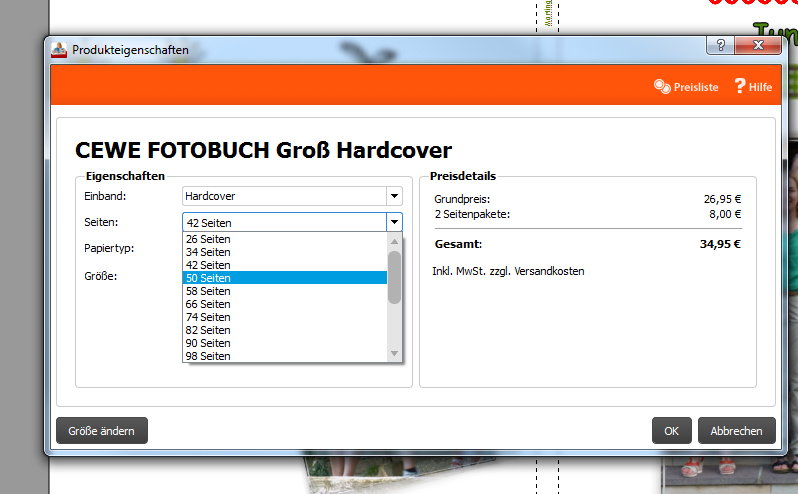Select 66 Seiten from the list

click(284, 304)
